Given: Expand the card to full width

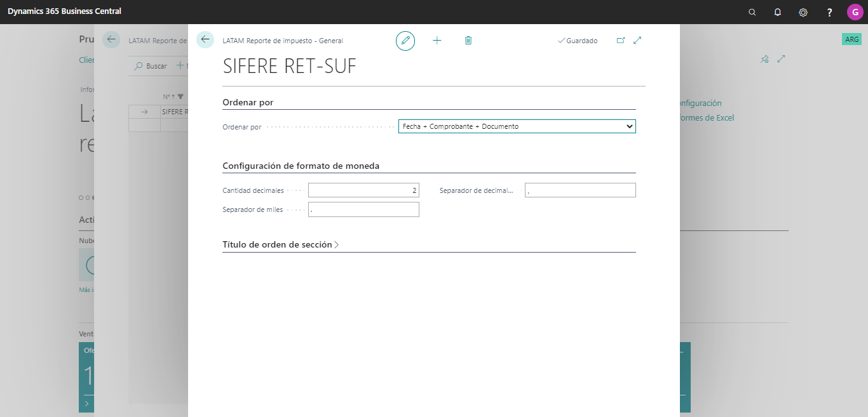Looking at the screenshot, I should [637, 41].
